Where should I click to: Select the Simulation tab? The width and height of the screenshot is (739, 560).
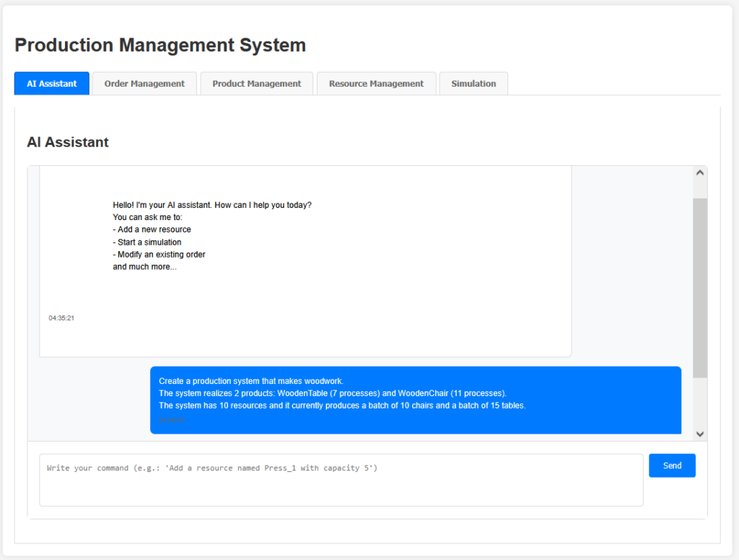click(x=473, y=84)
